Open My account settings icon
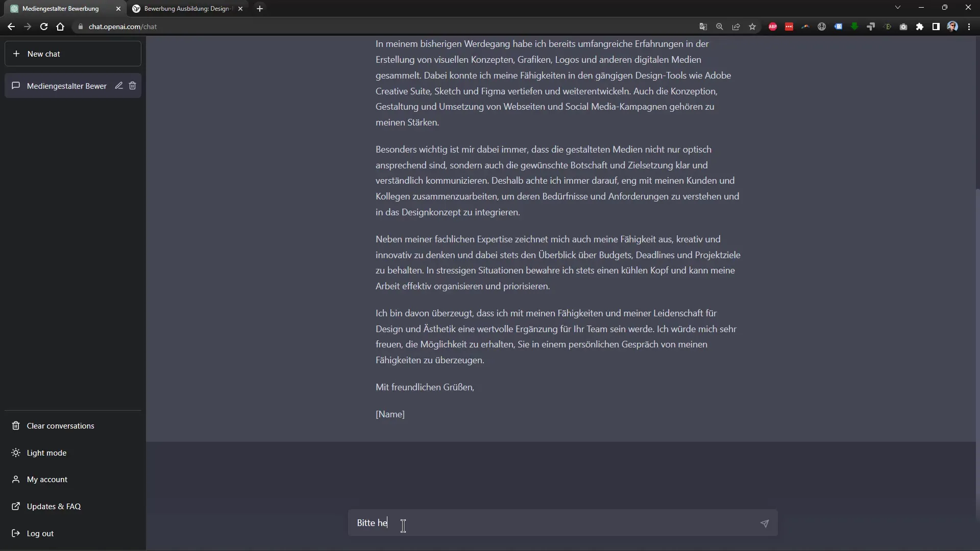 point(15,479)
